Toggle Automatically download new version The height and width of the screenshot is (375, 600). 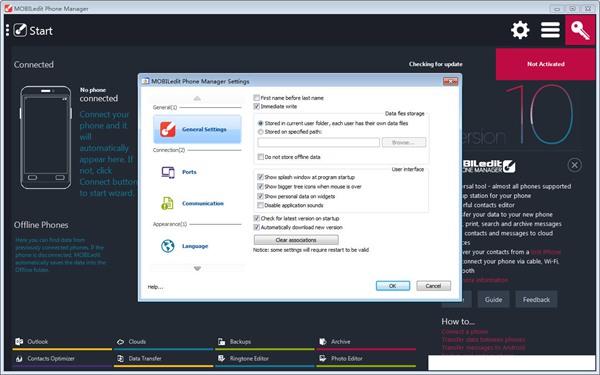tap(257, 227)
